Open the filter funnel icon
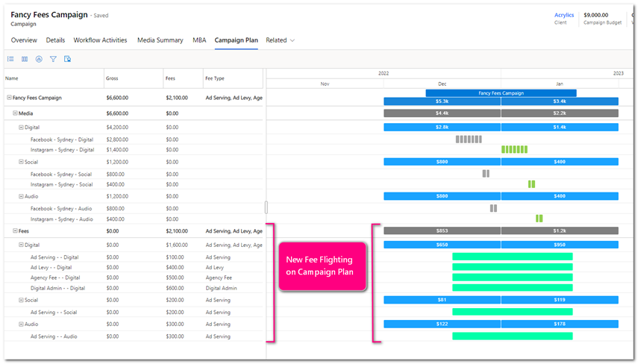This screenshot has width=638, height=364. pyautogui.click(x=53, y=59)
